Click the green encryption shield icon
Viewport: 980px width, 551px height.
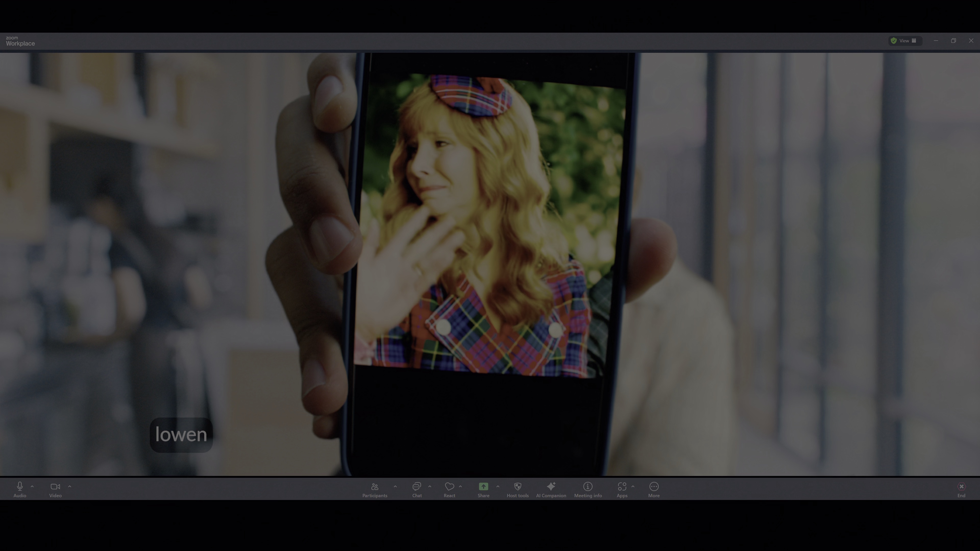pyautogui.click(x=894, y=41)
